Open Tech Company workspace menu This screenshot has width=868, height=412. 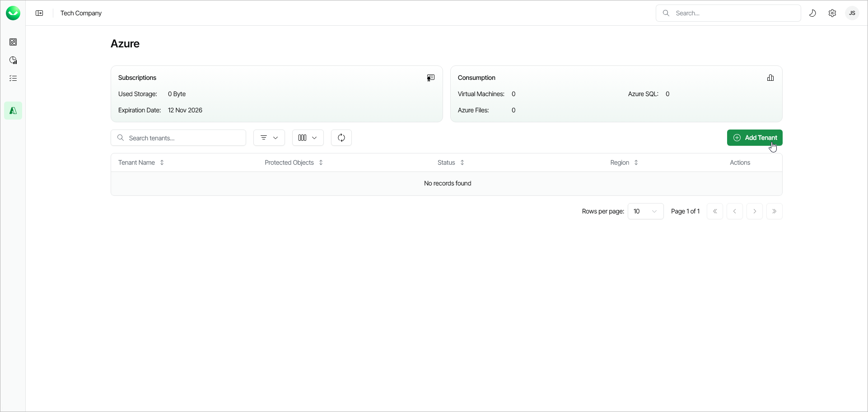click(x=81, y=13)
